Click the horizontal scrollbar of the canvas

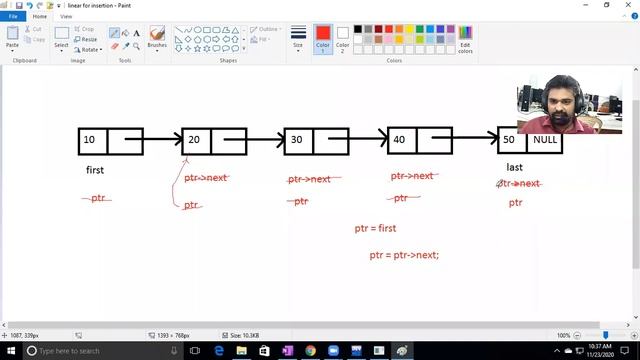(x=304, y=325)
